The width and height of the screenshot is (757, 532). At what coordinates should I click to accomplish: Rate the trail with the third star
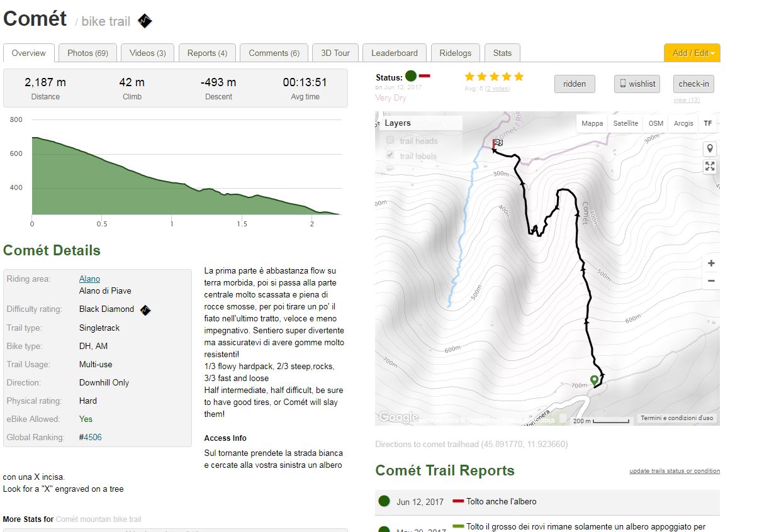pyautogui.click(x=494, y=77)
